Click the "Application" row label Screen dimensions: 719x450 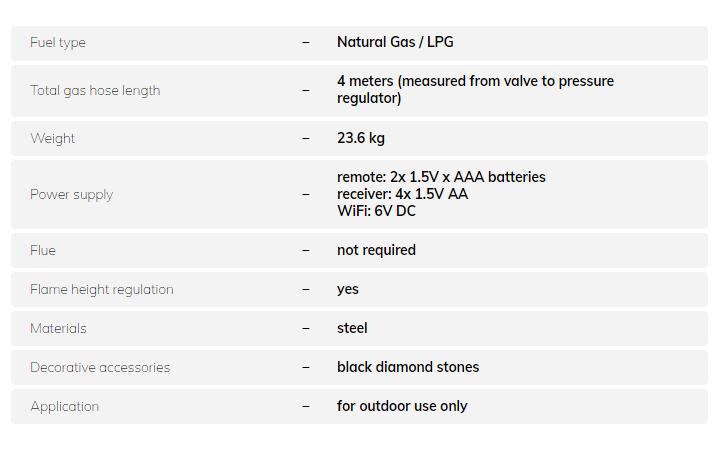64,407
